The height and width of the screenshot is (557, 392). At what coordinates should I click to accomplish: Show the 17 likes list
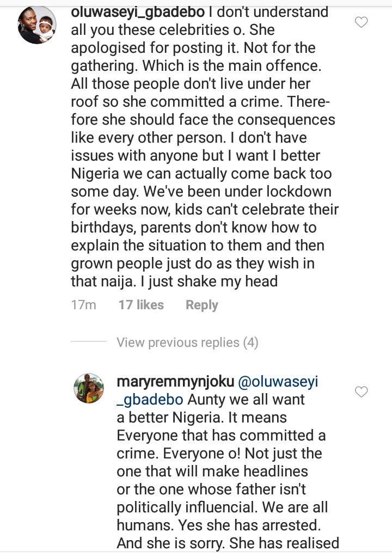[141, 305]
